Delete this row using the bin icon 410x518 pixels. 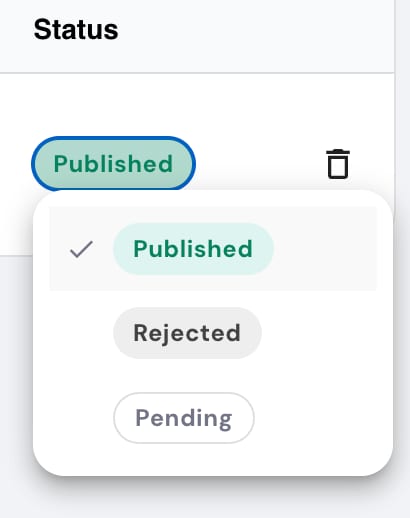(x=338, y=164)
